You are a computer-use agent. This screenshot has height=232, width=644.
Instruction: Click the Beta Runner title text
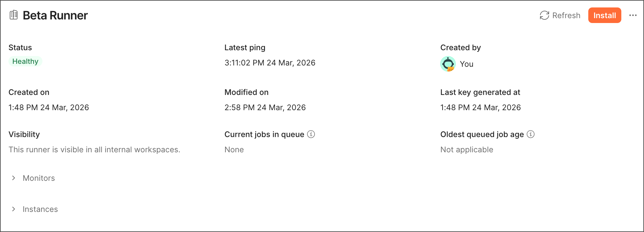pyautogui.click(x=55, y=15)
